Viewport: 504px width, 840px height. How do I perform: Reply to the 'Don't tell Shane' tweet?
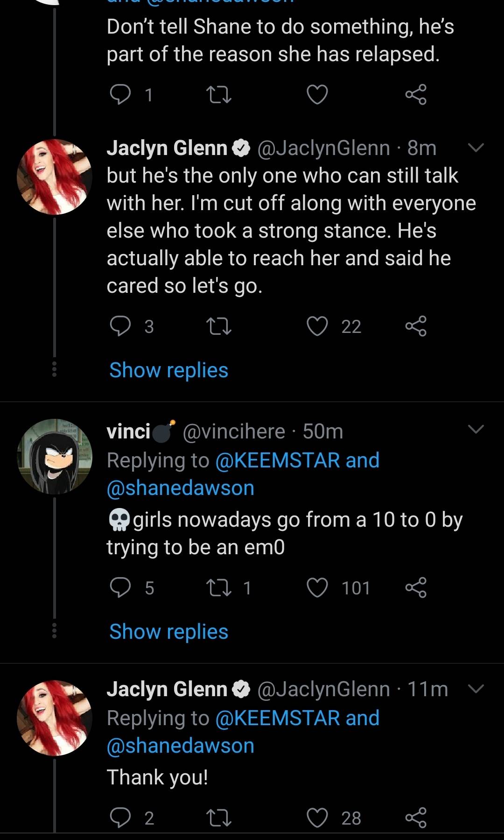[120, 95]
